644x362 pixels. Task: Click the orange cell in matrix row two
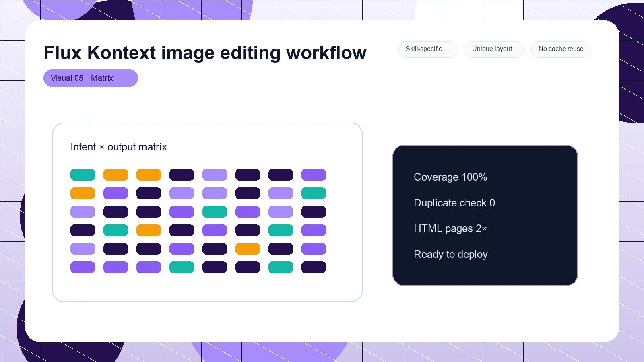83,193
